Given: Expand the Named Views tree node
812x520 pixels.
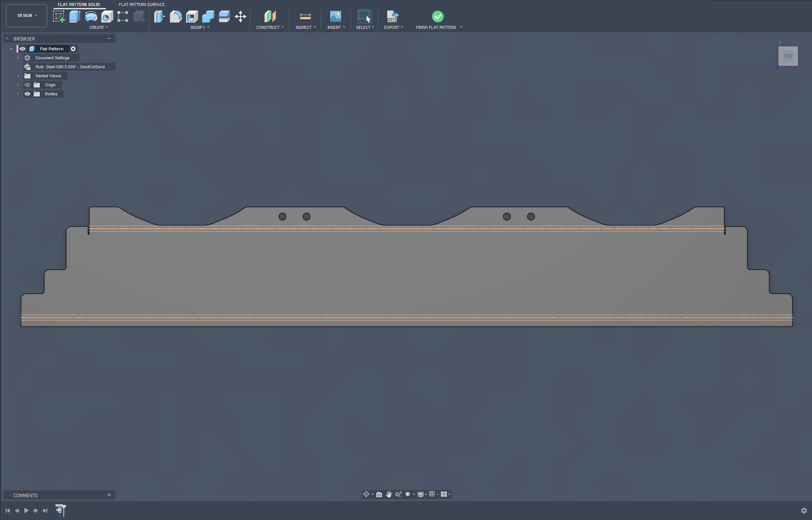Looking at the screenshot, I should click(18, 76).
